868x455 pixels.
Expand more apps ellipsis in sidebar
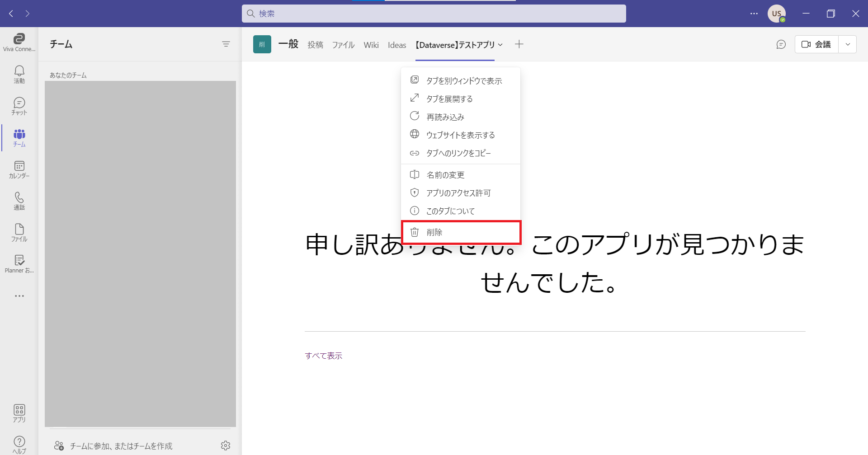[x=19, y=296]
